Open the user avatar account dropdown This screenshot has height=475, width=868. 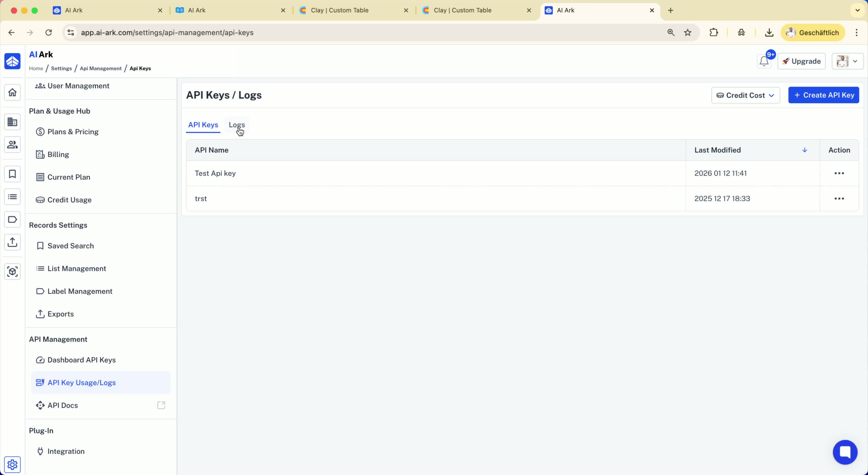click(847, 61)
